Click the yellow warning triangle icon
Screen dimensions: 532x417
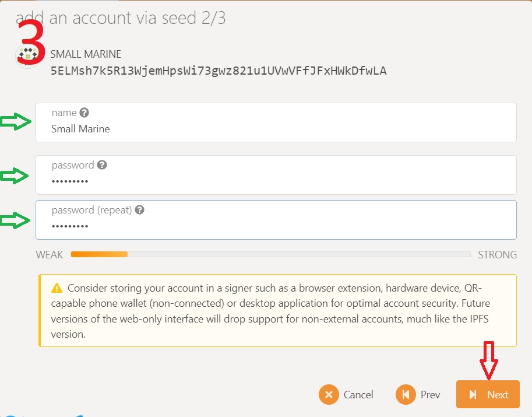tap(57, 288)
